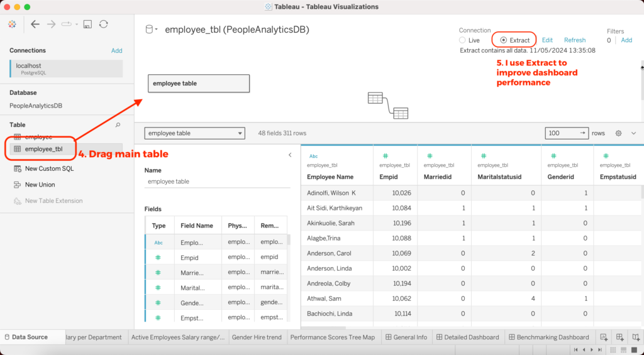Click the save icon in toolbar
The height and width of the screenshot is (355, 644).
coord(87,24)
